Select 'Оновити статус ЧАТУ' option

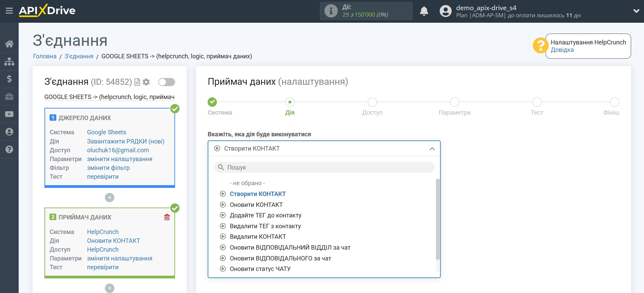point(260,269)
